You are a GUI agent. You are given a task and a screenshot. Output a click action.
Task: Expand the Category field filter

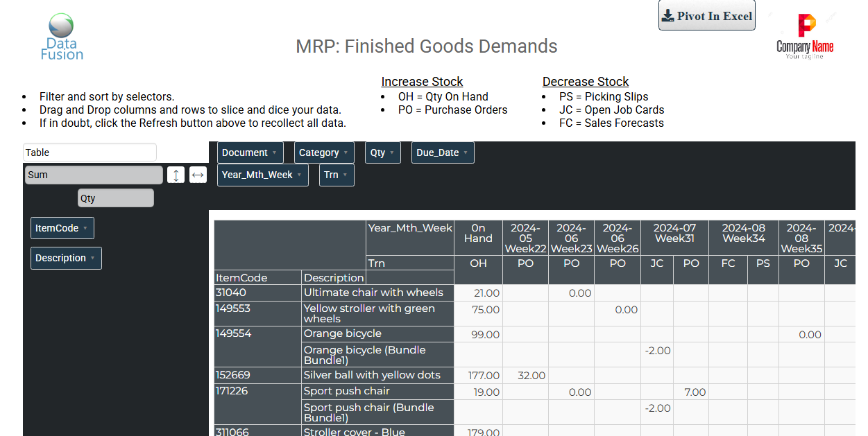tap(324, 153)
